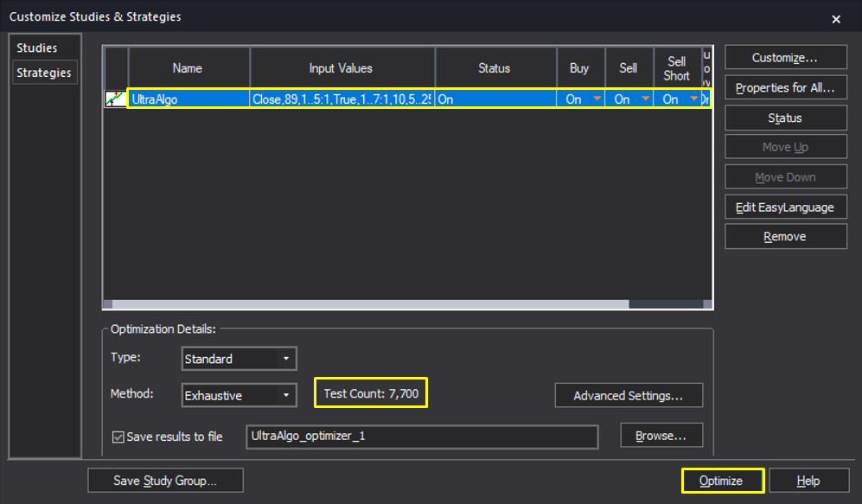Screen dimensions: 862x504
Task: Open Edit EasyLanguage
Action: point(786,207)
